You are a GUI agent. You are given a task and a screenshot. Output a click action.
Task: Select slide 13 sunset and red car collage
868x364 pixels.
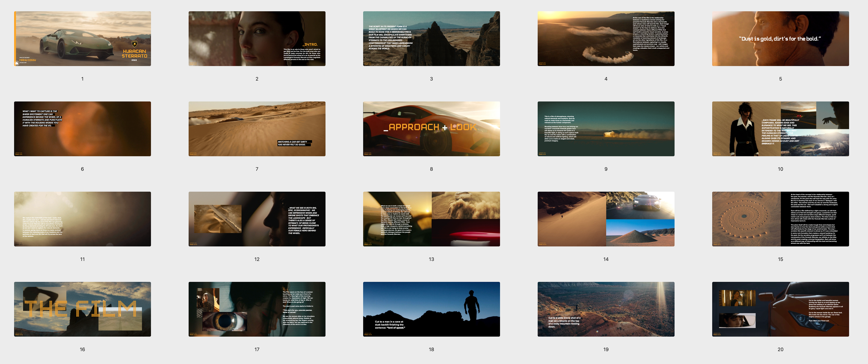(x=431, y=219)
